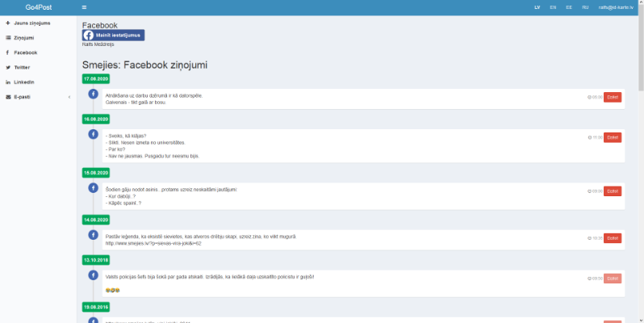Delete the 10:30 post with Dzēst
Image resolution: width=644 pixels, height=323 pixels.
coord(613,238)
